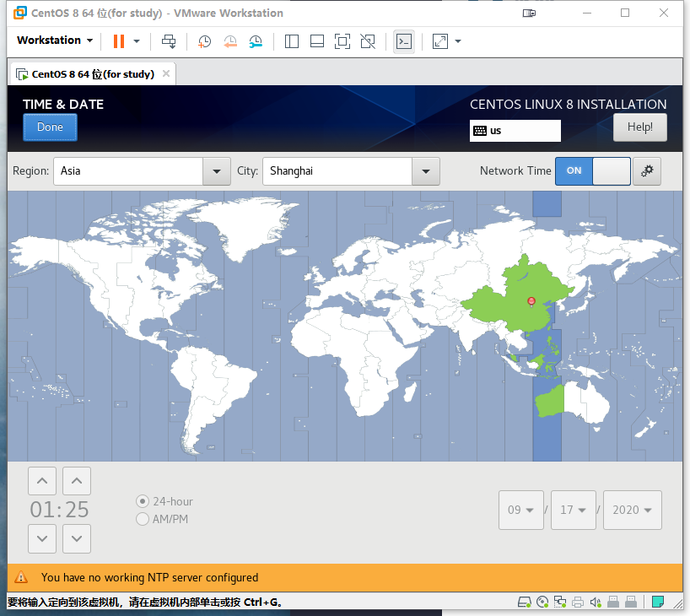Screen dimensions: 690x616
Task: Click into the Region Asia text field
Action: click(x=128, y=171)
